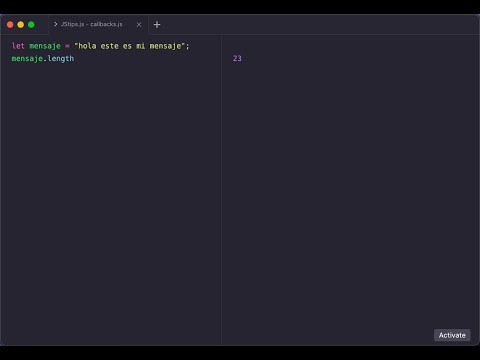Select the JStips.js - callbacks.js tab
The height and width of the screenshot is (360, 480).
(98, 24)
